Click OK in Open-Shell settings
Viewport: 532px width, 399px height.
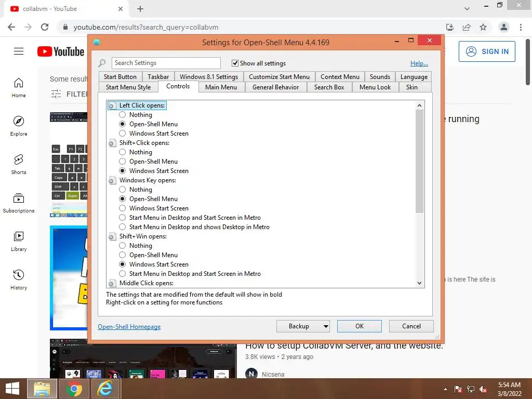(360, 326)
